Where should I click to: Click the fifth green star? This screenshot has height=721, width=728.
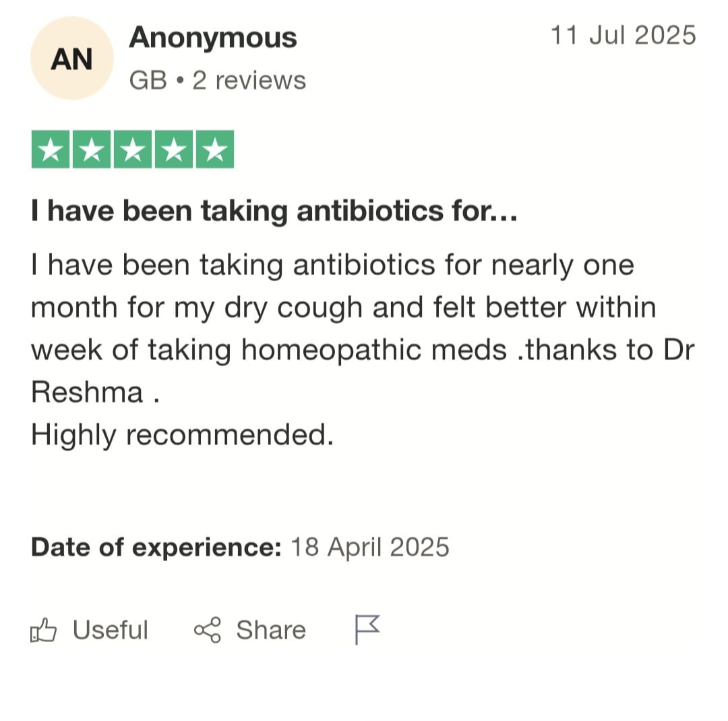pyautogui.click(x=215, y=150)
